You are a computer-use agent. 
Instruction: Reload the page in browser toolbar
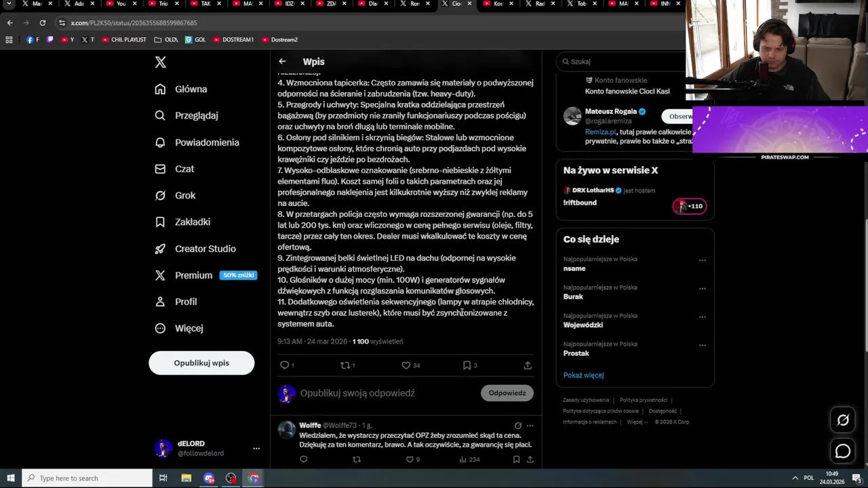pyautogui.click(x=42, y=22)
